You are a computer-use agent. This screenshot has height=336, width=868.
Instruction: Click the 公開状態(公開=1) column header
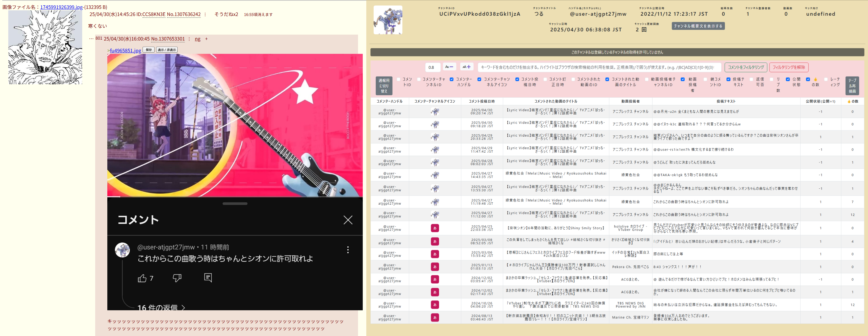click(x=820, y=101)
